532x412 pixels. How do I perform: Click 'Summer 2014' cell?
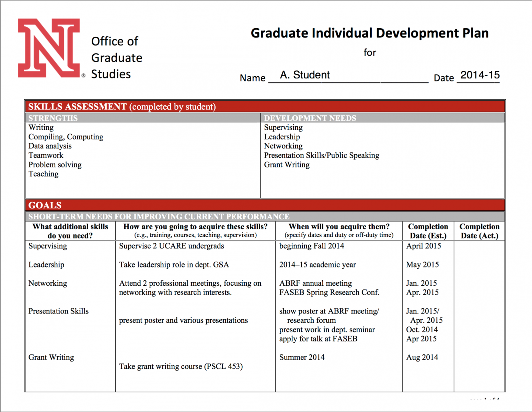302,357
